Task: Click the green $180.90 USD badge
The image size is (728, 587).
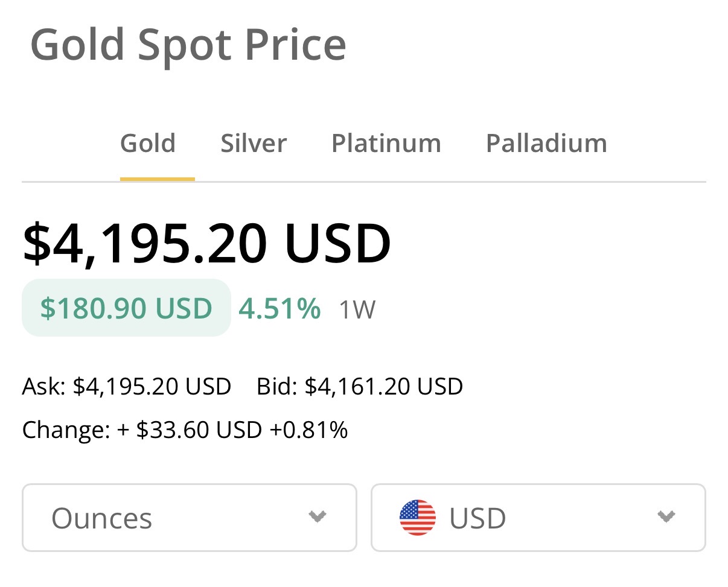Action: 126,308
